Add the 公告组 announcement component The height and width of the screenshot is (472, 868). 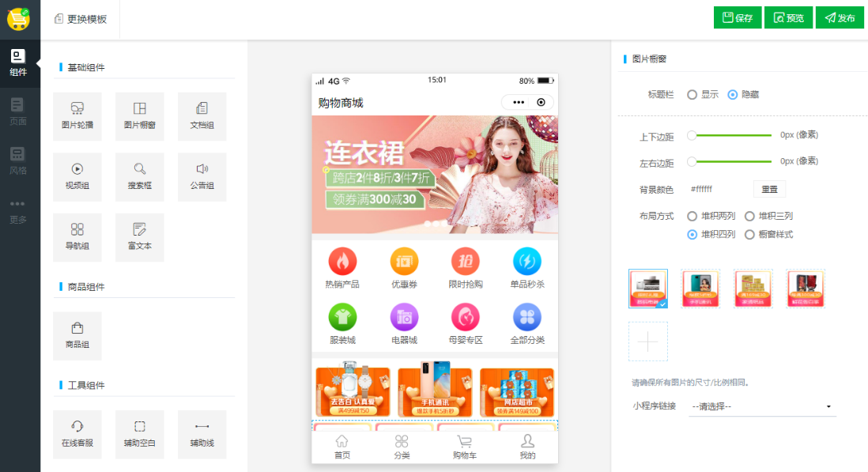pyautogui.click(x=202, y=176)
